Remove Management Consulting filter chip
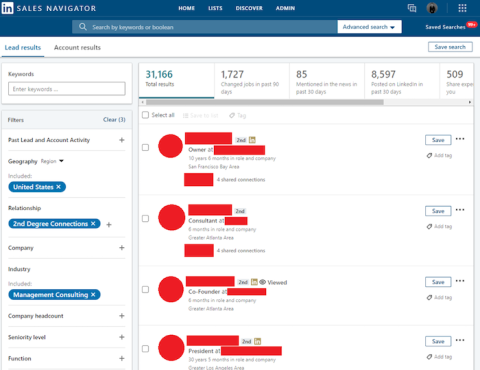Image resolution: width=480 pixels, height=370 pixels. pyautogui.click(x=93, y=295)
